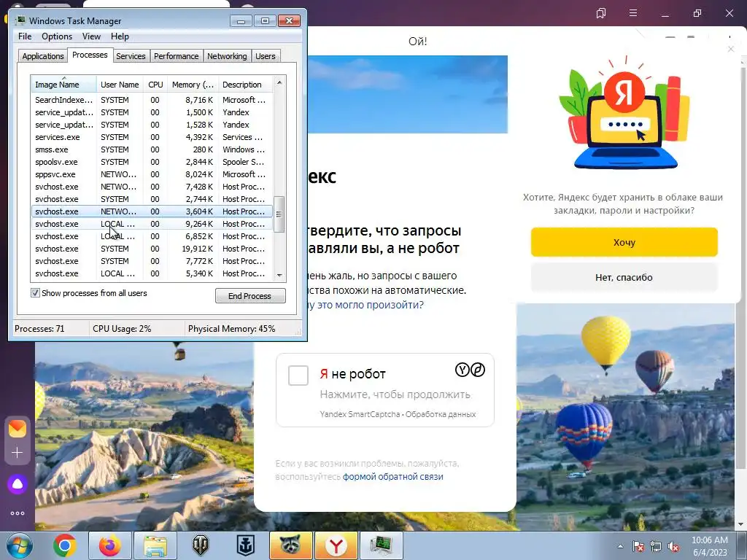Screen dimensions: 747x560
Task: Launch Google Chrome from taskbar
Action: [x=65, y=545]
